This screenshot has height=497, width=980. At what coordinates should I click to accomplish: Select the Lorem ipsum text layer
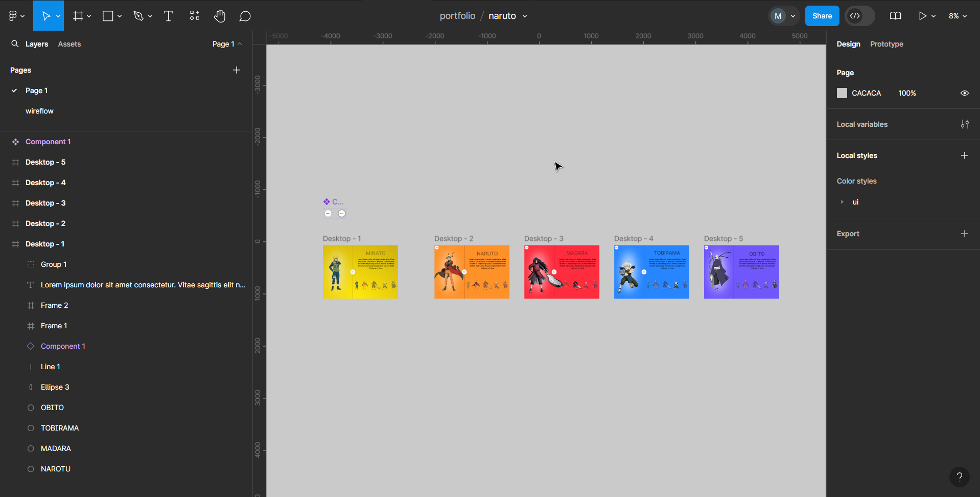(126, 285)
